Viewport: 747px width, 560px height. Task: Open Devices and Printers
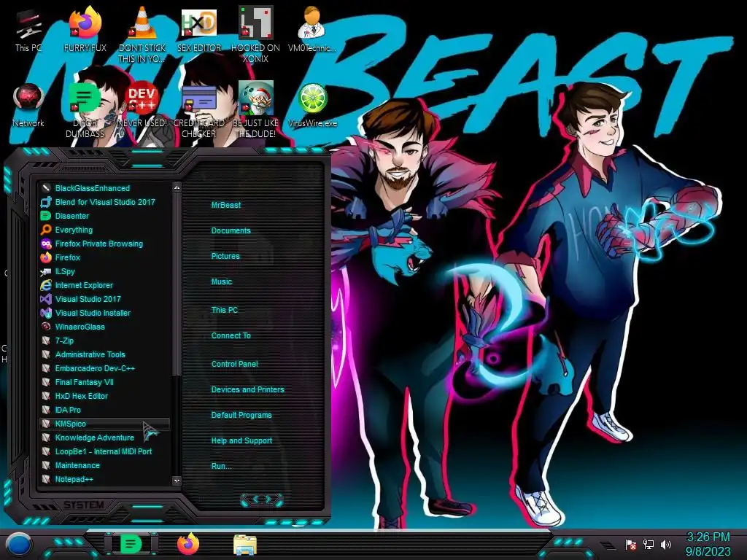click(248, 389)
